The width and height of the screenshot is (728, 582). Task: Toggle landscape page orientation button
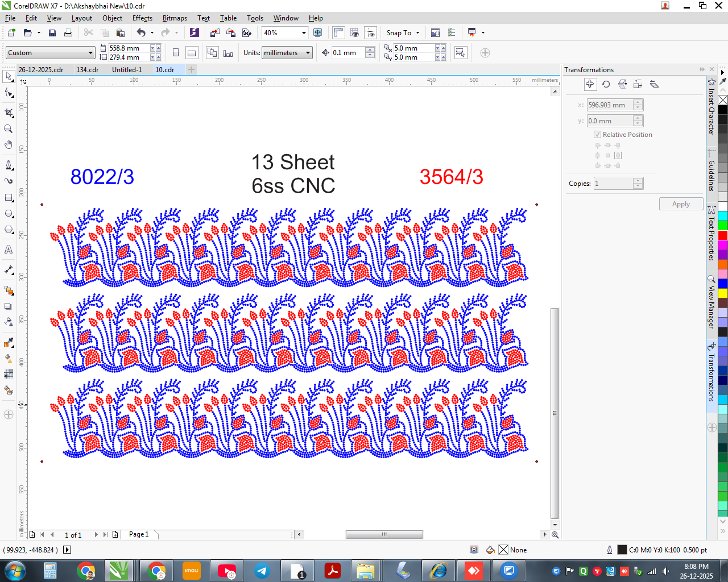[x=192, y=53]
